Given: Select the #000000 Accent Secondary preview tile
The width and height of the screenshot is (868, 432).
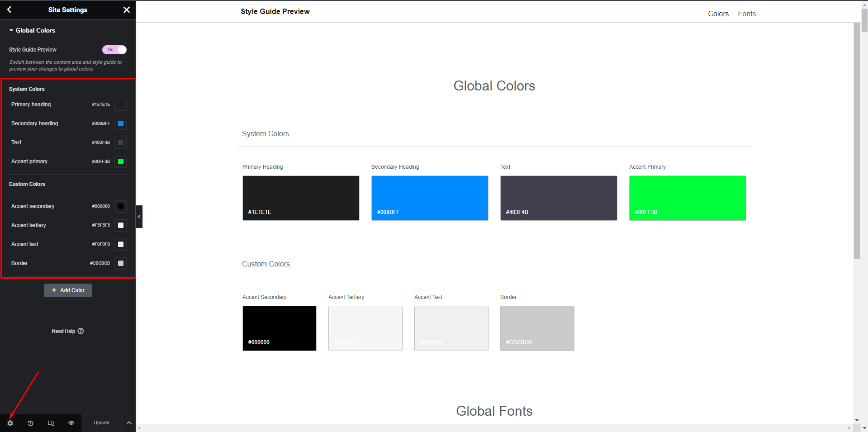Looking at the screenshot, I should coord(280,328).
